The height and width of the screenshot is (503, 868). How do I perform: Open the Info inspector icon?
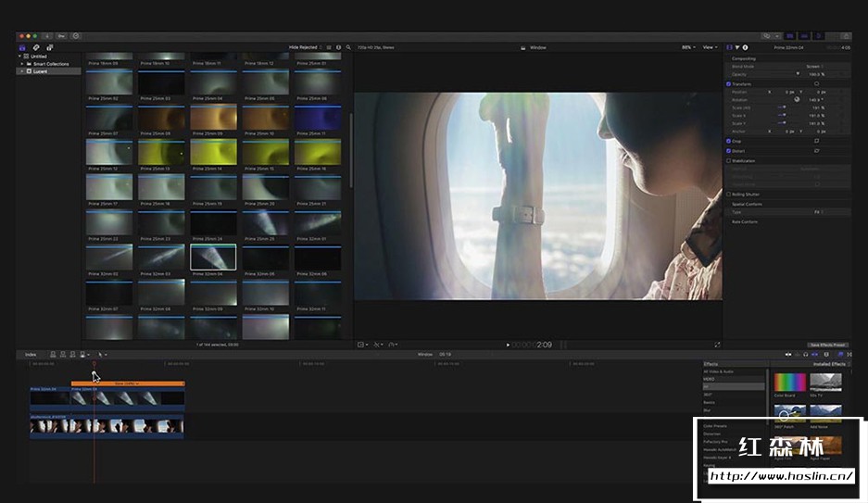(x=746, y=47)
